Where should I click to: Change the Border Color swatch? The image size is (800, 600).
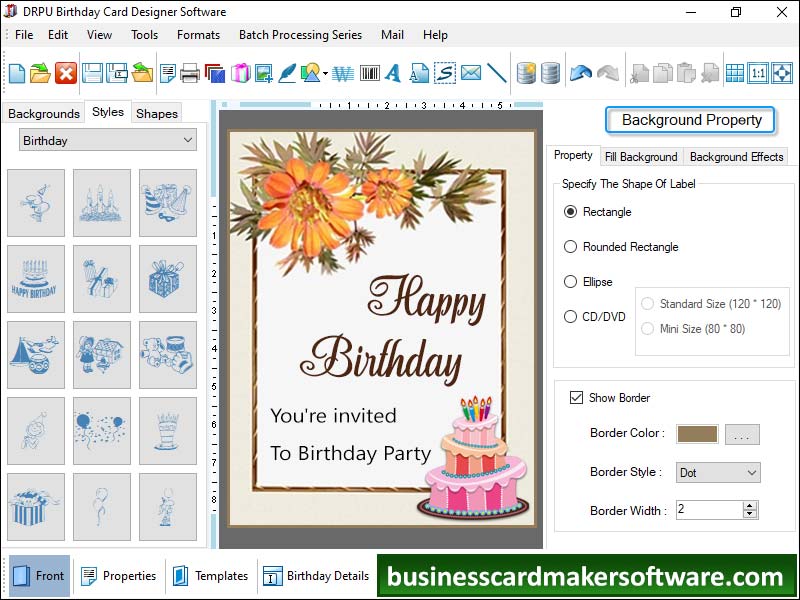(x=698, y=436)
